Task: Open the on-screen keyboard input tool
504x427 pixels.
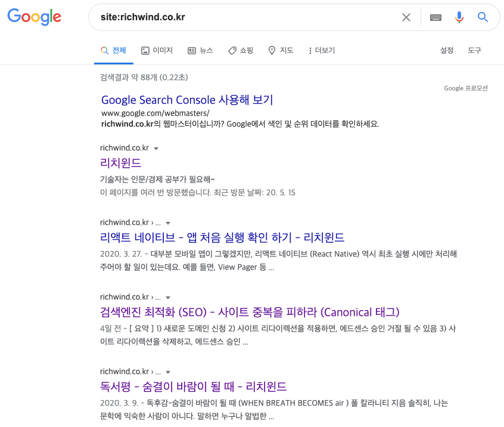Action: coord(435,17)
